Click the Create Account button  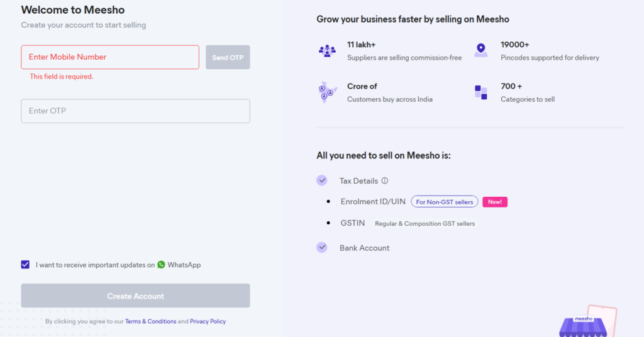(x=135, y=296)
